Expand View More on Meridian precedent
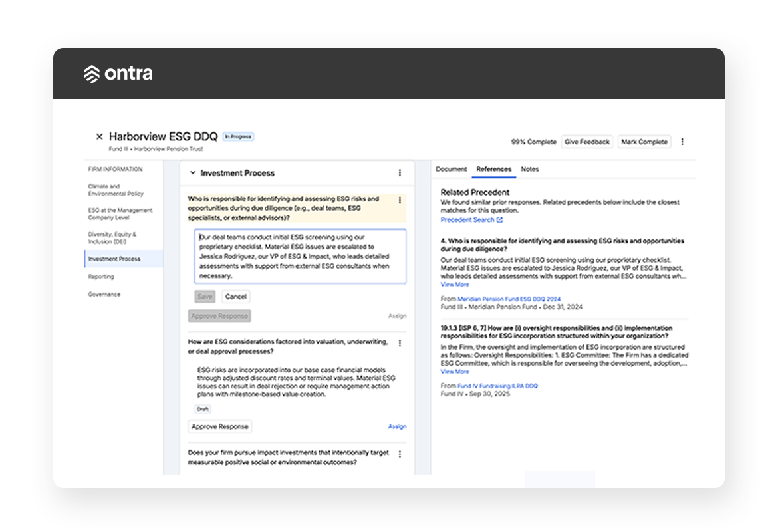This screenshot has height=532, width=778. [454, 285]
